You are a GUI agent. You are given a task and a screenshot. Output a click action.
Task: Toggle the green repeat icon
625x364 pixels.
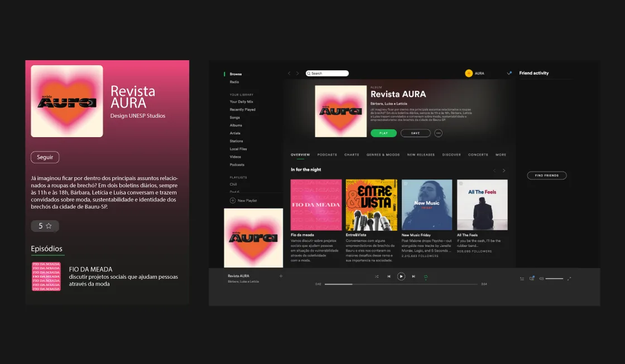point(426,276)
